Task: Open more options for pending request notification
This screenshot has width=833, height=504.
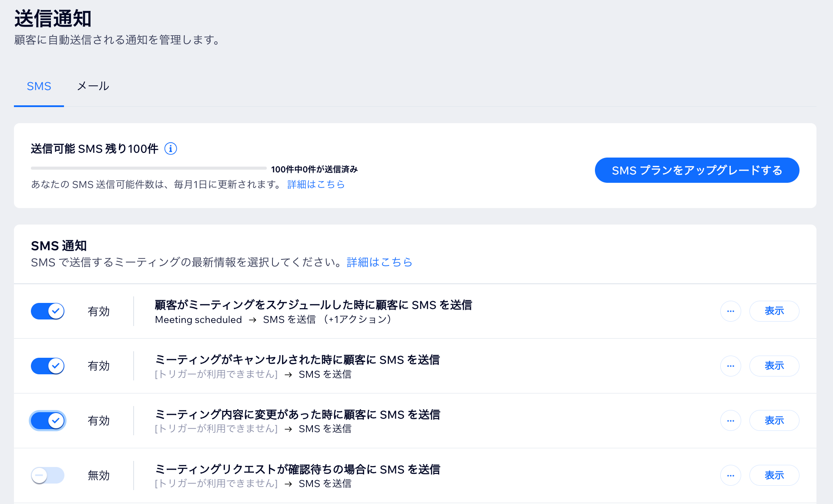Action: (730, 476)
